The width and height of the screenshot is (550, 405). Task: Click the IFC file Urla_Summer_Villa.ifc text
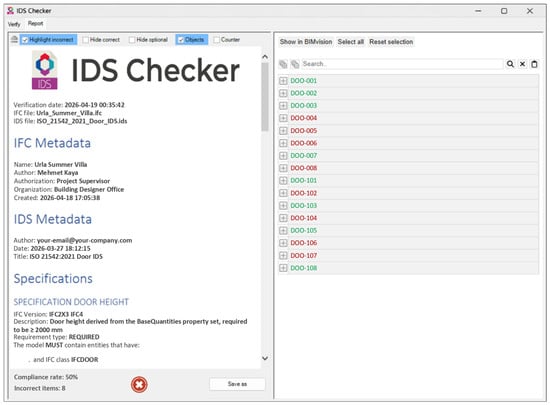(58, 113)
